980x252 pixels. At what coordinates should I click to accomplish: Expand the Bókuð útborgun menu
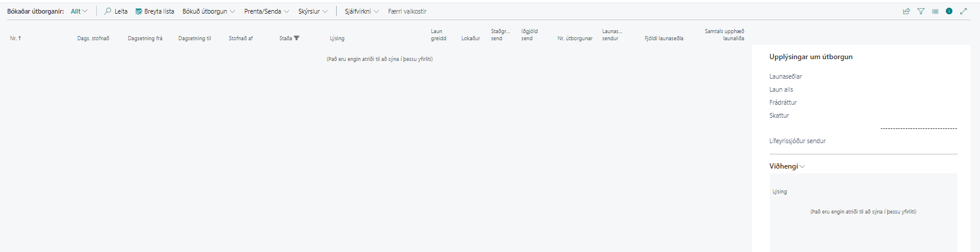point(209,11)
